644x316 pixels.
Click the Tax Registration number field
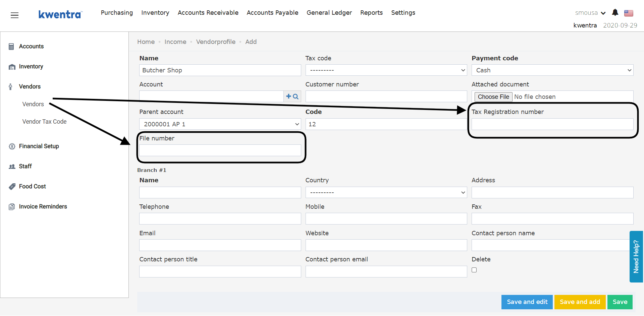[x=552, y=124]
